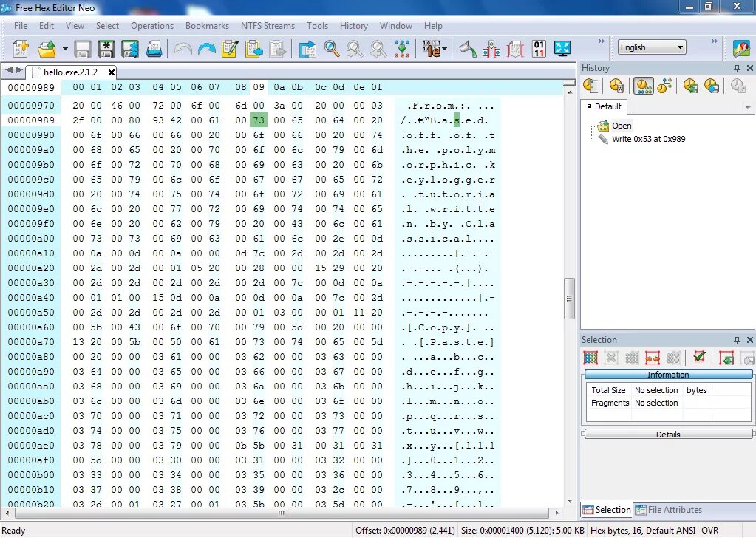
Task: Switch to the Selection bottom tab
Action: [607, 510]
